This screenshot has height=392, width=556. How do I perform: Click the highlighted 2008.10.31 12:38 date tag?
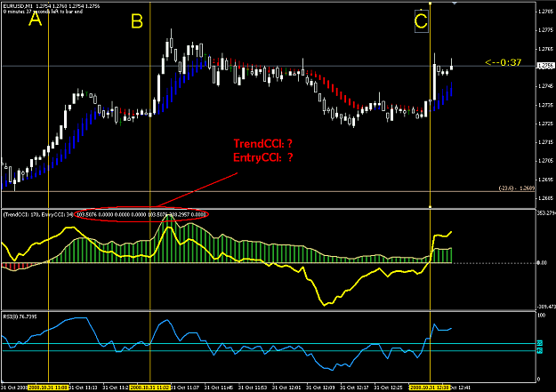430,388
